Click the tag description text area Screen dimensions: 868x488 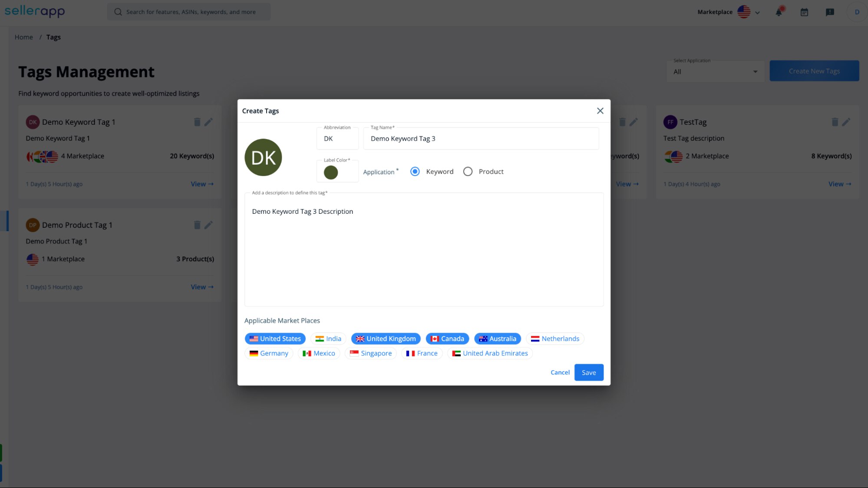tap(424, 250)
